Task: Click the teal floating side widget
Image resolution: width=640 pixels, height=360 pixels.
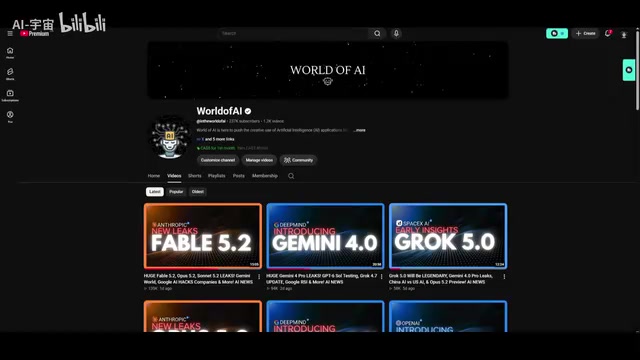Action: (x=629, y=70)
